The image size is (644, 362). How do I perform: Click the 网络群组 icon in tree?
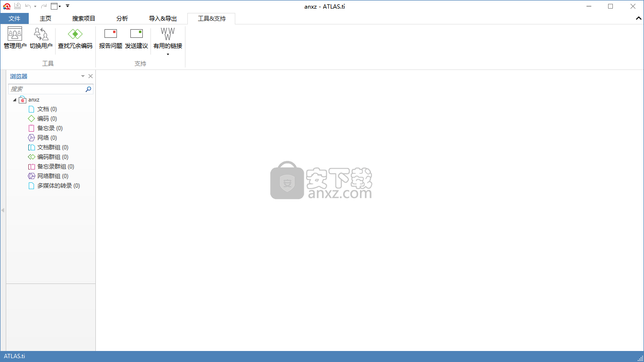32,176
